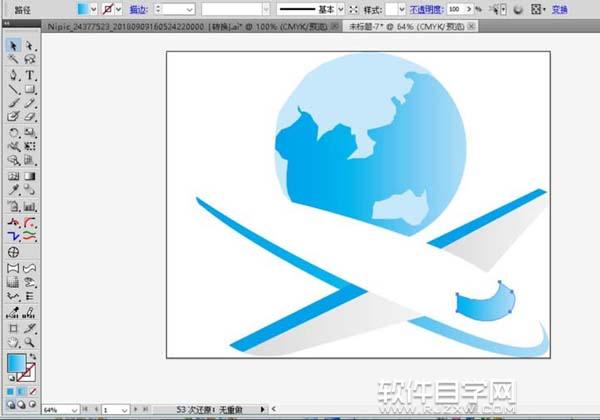This screenshot has width=600, height=420.
Task: Select the Hand tool
Action: (x=13, y=342)
